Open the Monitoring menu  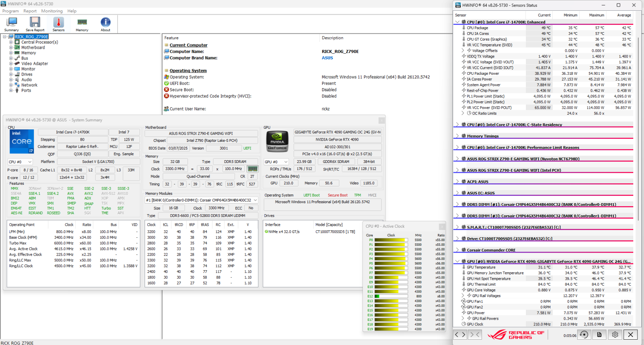click(x=52, y=11)
